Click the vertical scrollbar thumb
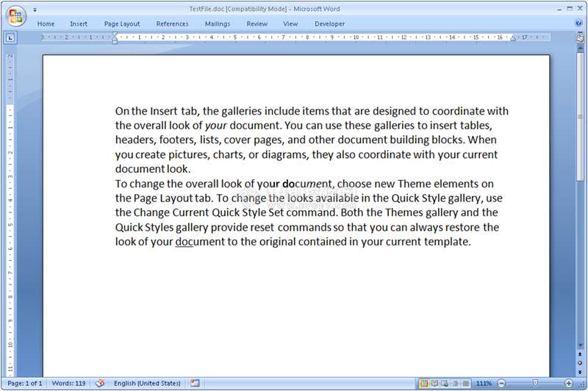The image size is (588, 391). point(580,117)
